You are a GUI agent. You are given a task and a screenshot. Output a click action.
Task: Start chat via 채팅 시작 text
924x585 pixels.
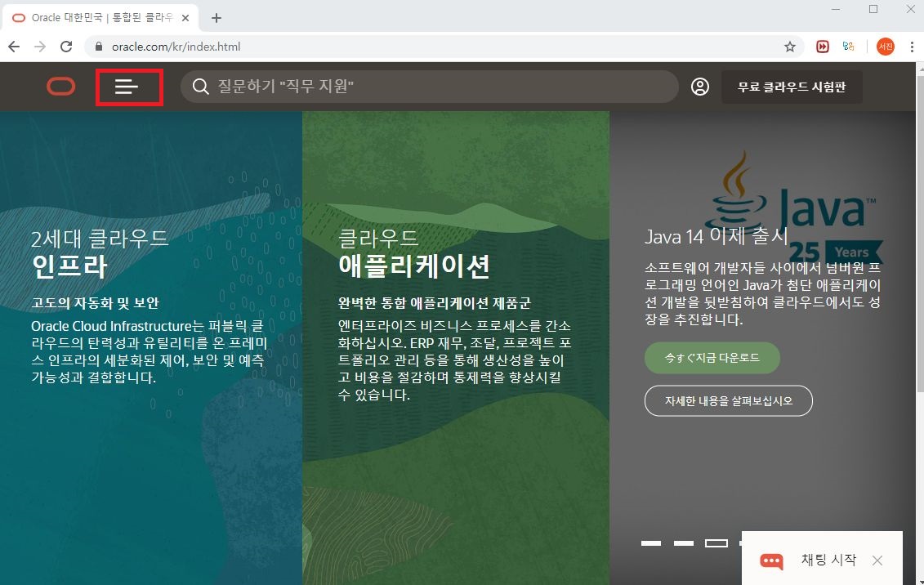[828, 560]
